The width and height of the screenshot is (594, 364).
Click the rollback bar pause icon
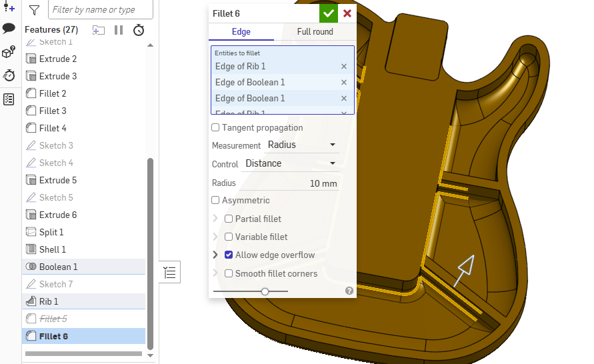pyautogui.click(x=119, y=30)
